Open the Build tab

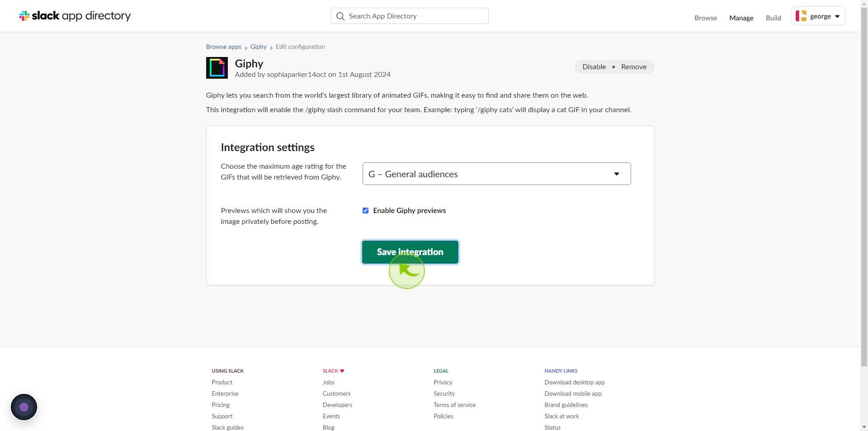[774, 18]
